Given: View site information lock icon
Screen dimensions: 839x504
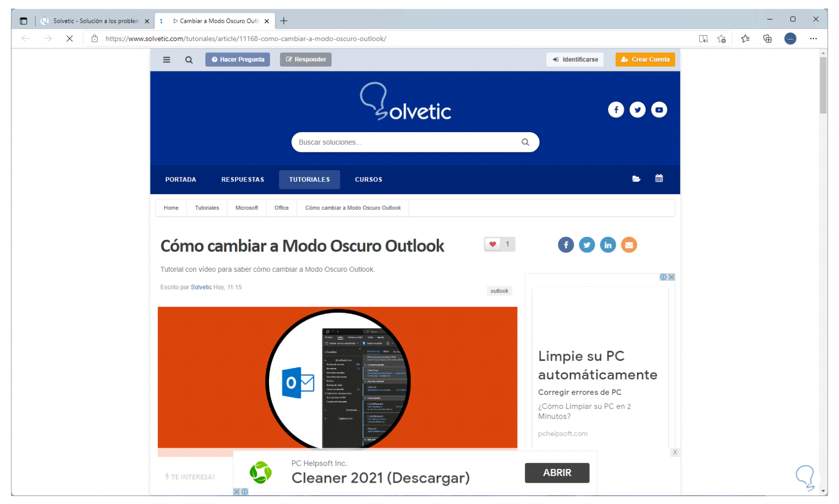Looking at the screenshot, I should click(x=95, y=39).
